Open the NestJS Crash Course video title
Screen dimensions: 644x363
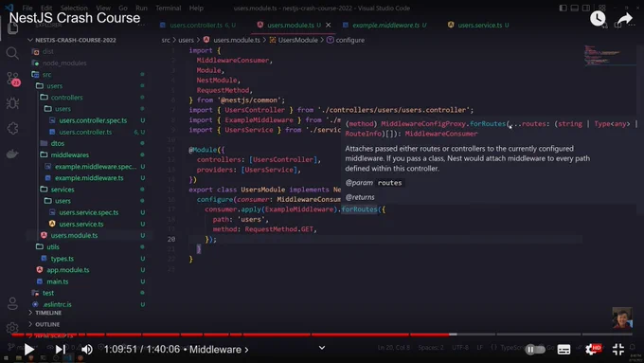pyautogui.click(x=75, y=18)
